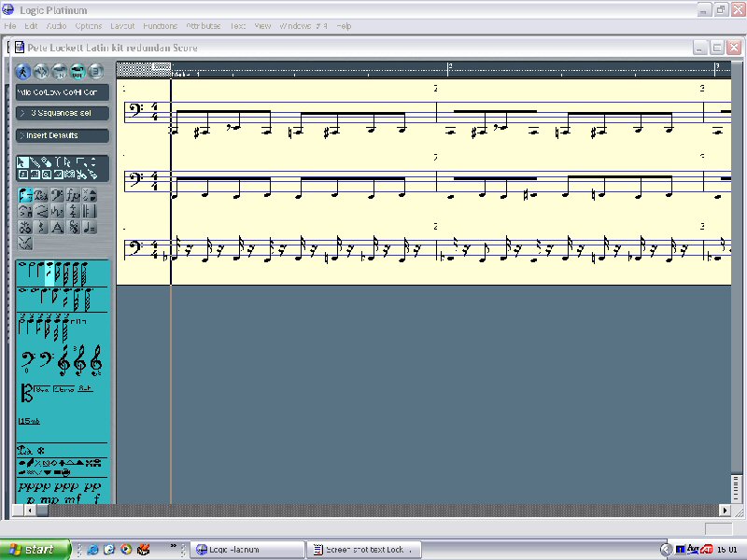Open the Attributes menu

tap(204, 26)
